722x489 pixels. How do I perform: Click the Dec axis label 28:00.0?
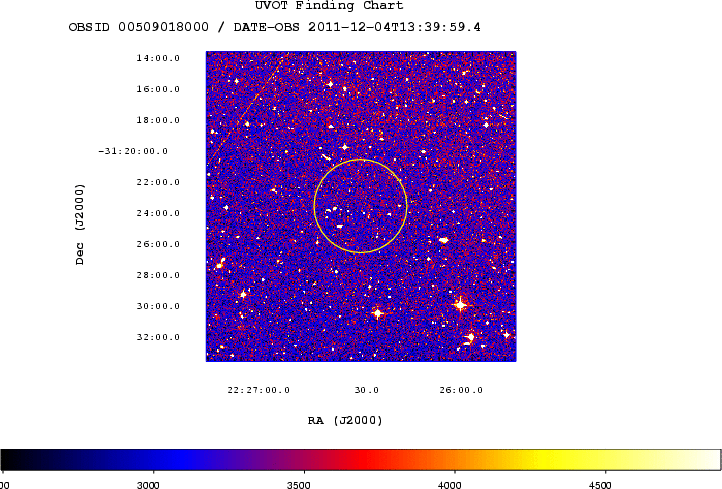tap(158, 275)
